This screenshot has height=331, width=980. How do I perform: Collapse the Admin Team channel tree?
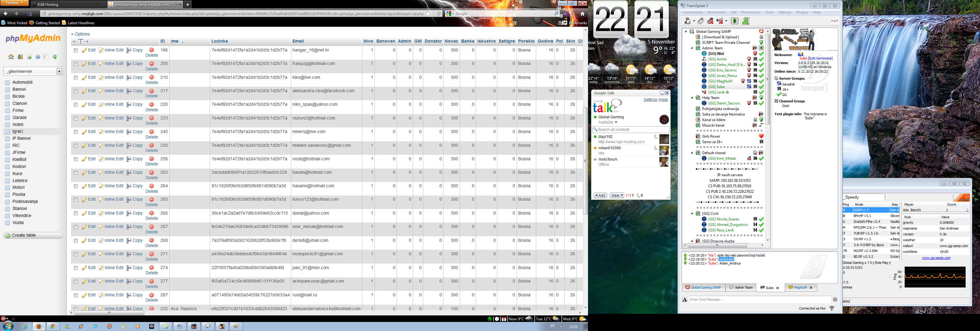[692, 48]
